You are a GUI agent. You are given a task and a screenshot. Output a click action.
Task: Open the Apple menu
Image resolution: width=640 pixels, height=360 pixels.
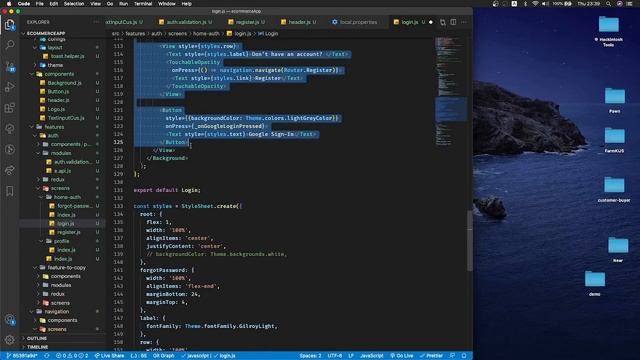pyautogui.click(x=9, y=4)
